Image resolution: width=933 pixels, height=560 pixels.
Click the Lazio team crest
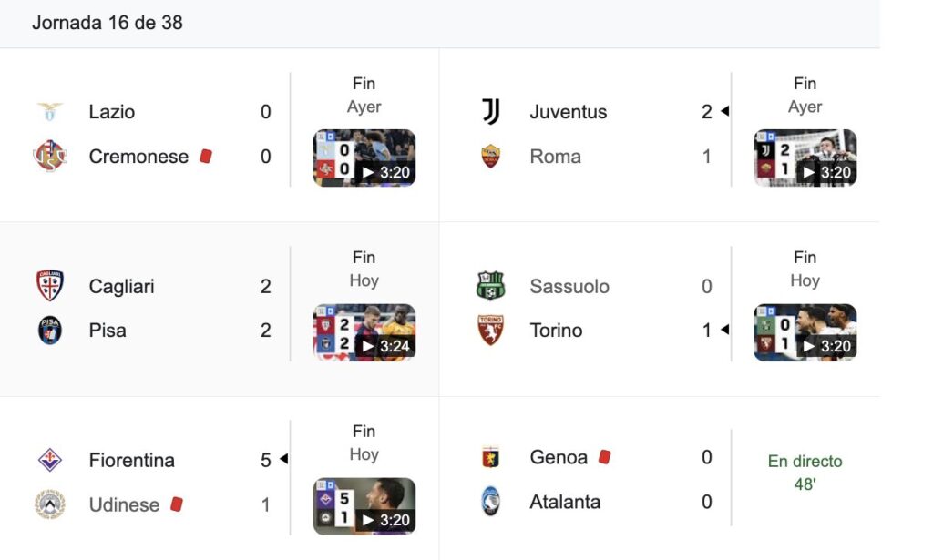50,112
